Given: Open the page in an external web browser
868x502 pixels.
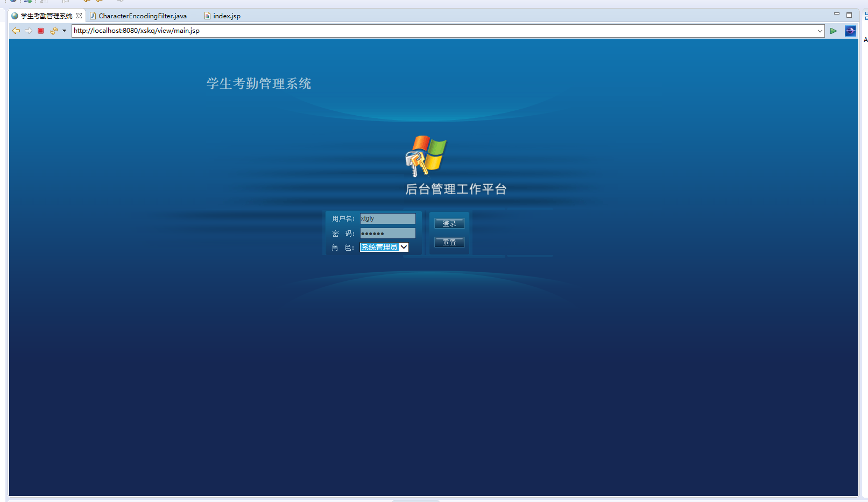Looking at the screenshot, I should [x=850, y=31].
